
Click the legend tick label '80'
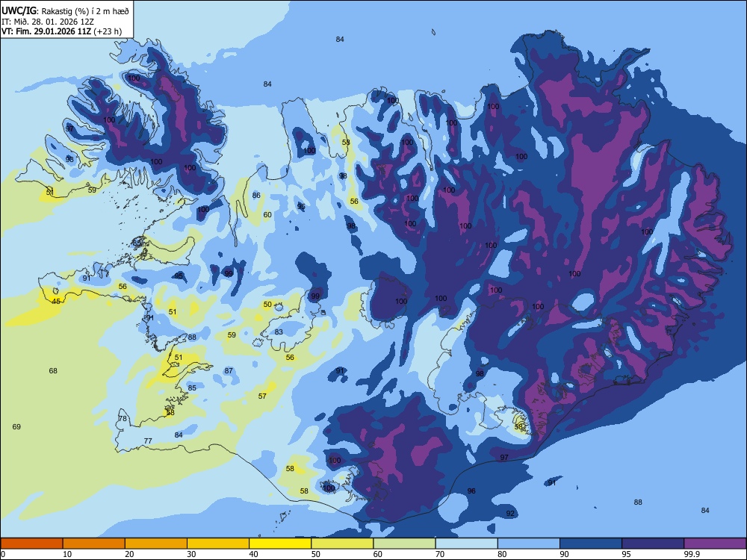point(502,554)
